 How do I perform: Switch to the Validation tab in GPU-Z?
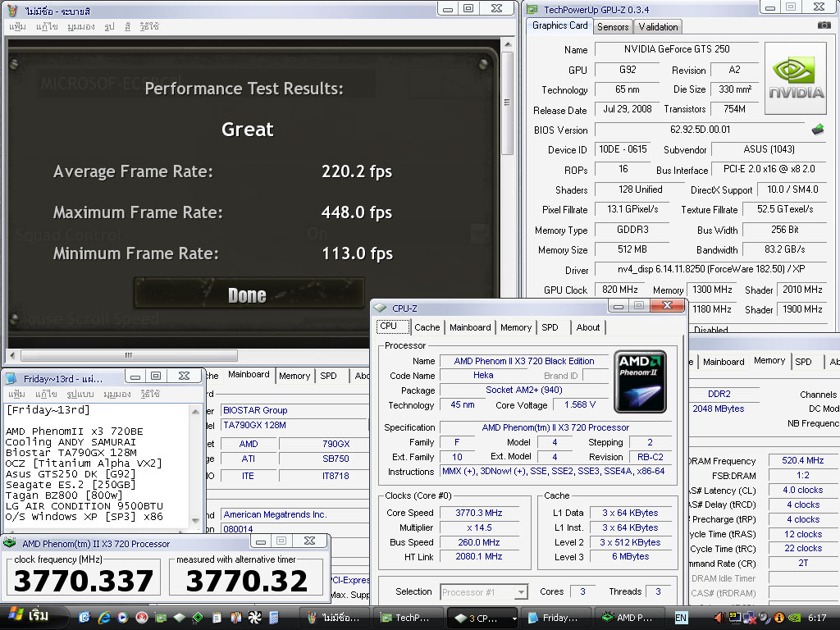tap(658, 27)
